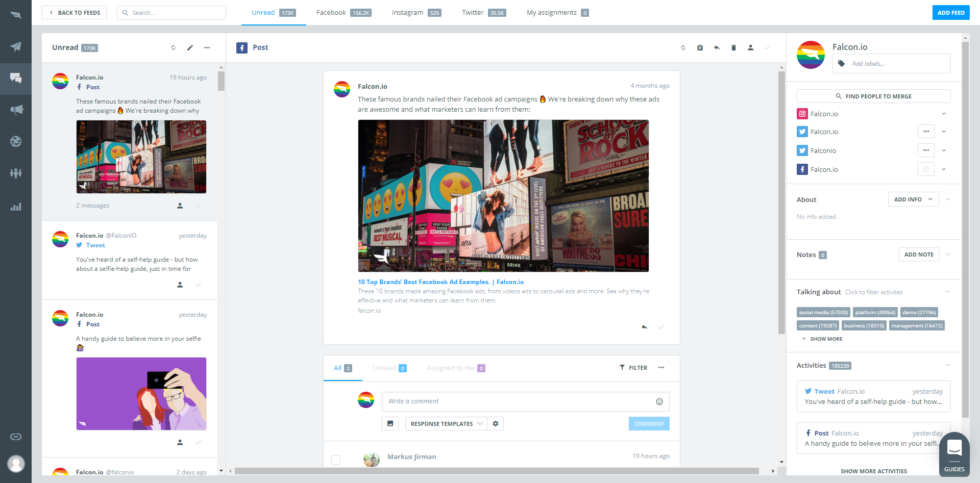
Task: Click Back to Feeds button
Action: tap(74, 13)
